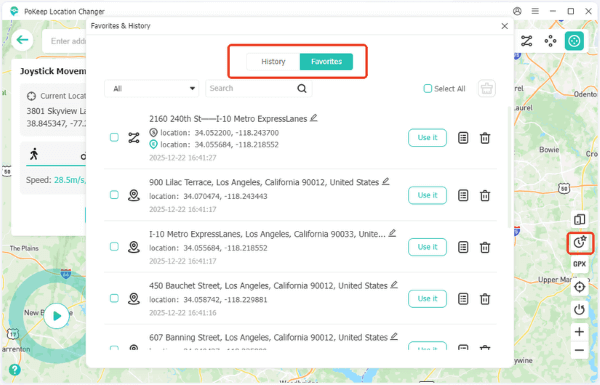Screen dimensions: 600x385
Task: Zoom in on the map
Action: [579, 331]
